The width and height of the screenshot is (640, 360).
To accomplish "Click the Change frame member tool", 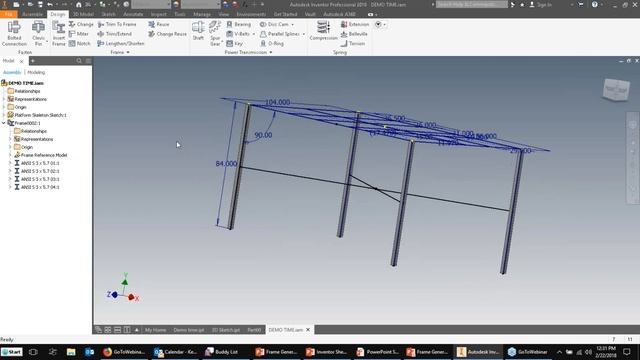I will click(81, 24).
